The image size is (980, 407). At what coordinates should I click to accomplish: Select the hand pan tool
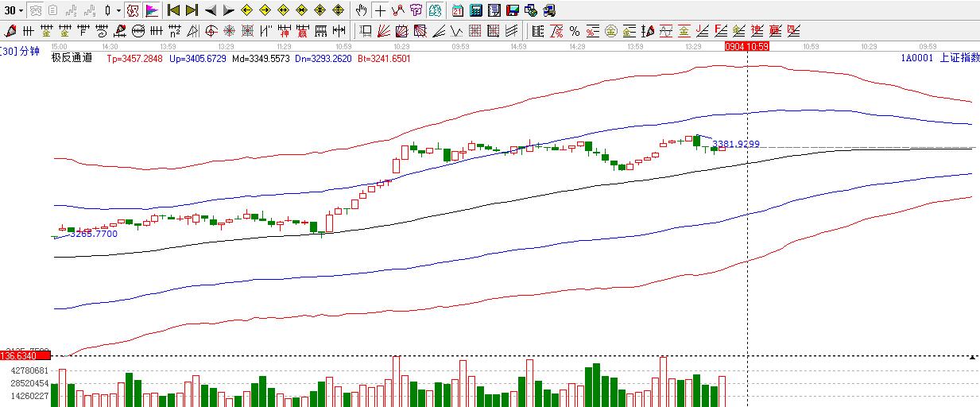[x=361, y=10]
